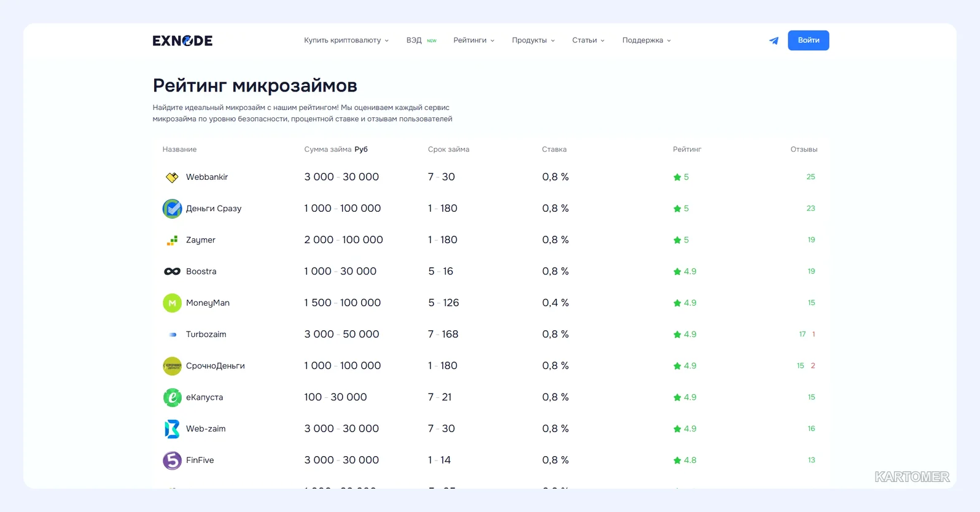Click the rating star in Boostra row
The image size is (980, 512).
[x=677, y=271]
